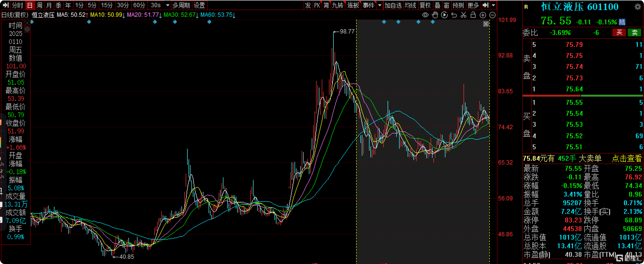Click the second blue diamond event marker
Image resolution: width=644 pixels, height=264 pixels.
[x=89, y=22]
